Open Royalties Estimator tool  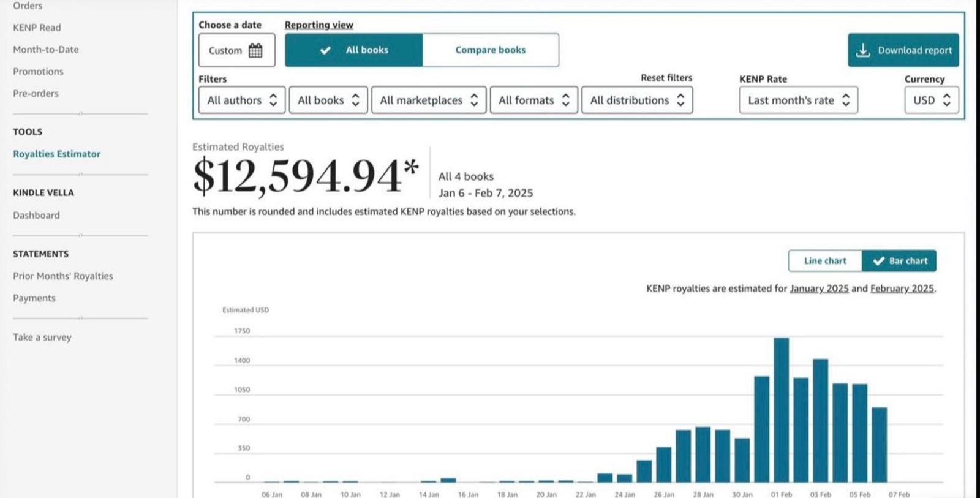pyautogui.click(x=56, y=154)
